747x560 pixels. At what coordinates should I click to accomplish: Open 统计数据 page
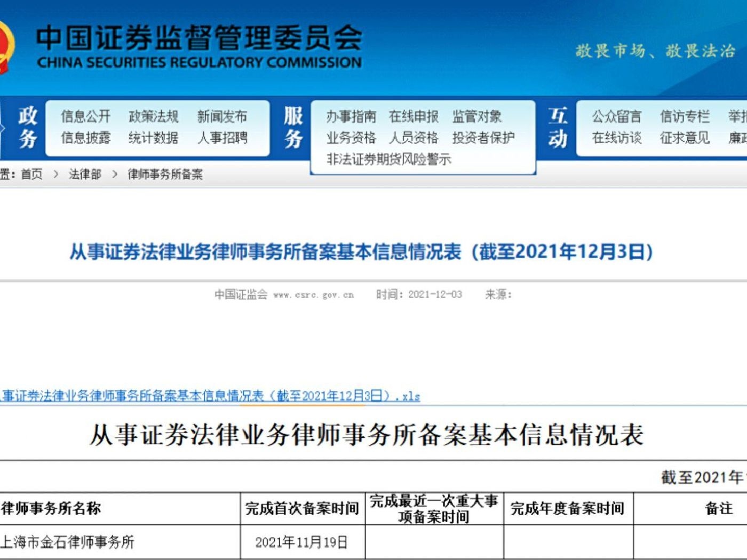154,138
